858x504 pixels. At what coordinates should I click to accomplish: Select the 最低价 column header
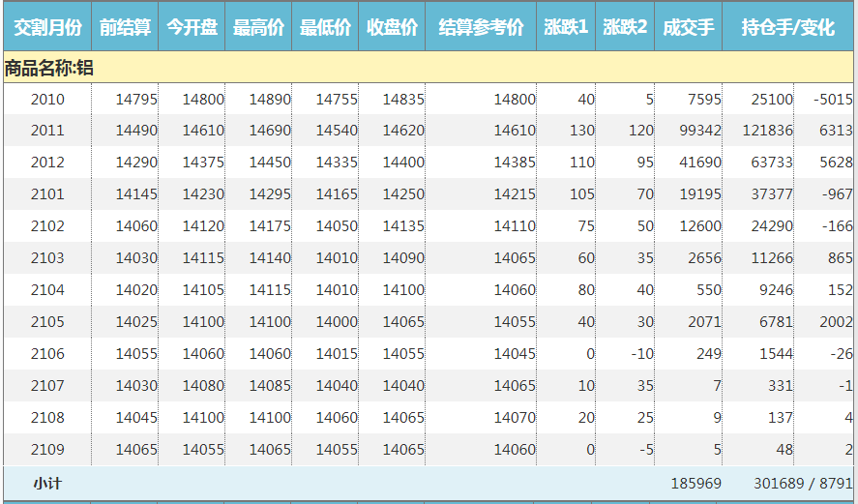[x=325, y=28]
